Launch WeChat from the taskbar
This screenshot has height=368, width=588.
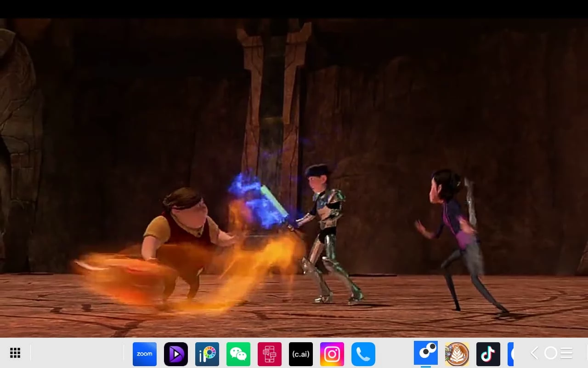pos(238,354)
